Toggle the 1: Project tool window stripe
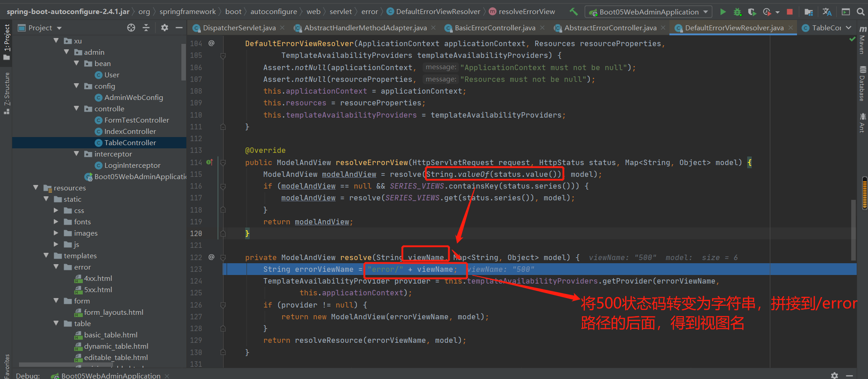The height and width of the screenshot is (379, 868). pos(7,42)
